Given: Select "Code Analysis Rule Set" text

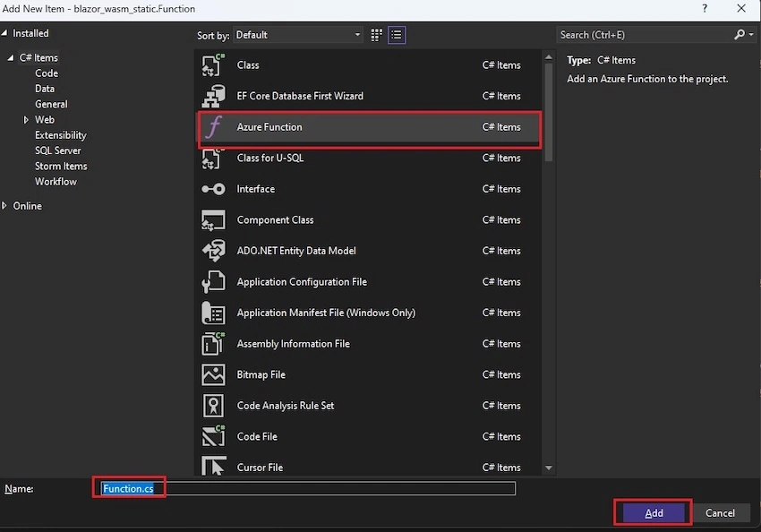Looking at the screenshot, I should [286, 406].
